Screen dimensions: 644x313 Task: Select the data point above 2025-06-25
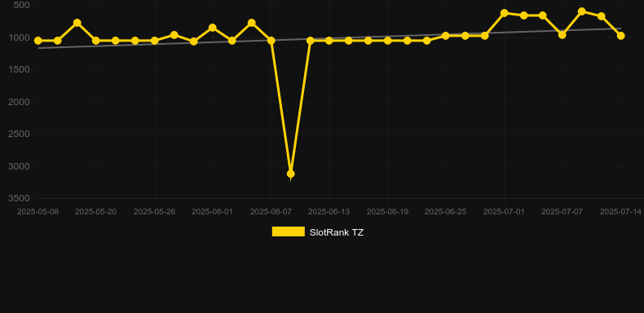pyautogui.click(x=446, y=36)
